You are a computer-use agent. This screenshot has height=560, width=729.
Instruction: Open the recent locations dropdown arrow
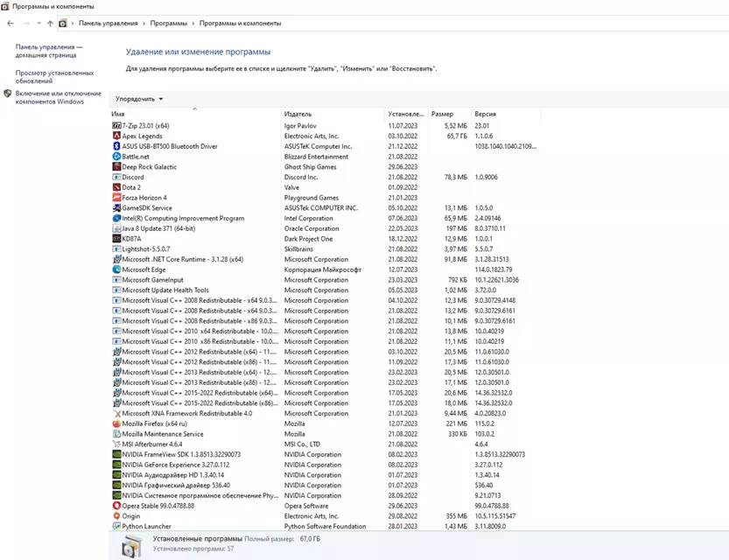[39, 24]
